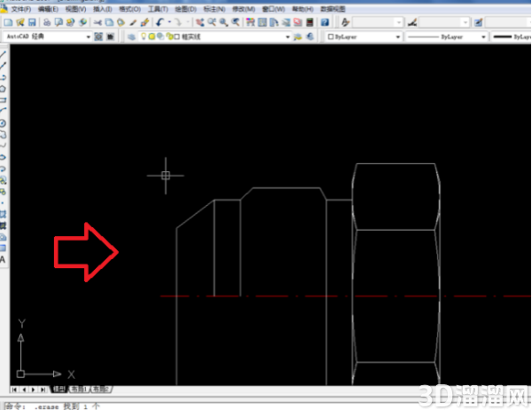This screenshot has width=532, height=410.
Task: Click the Cut scissors icon
Action: pos(98,23)
